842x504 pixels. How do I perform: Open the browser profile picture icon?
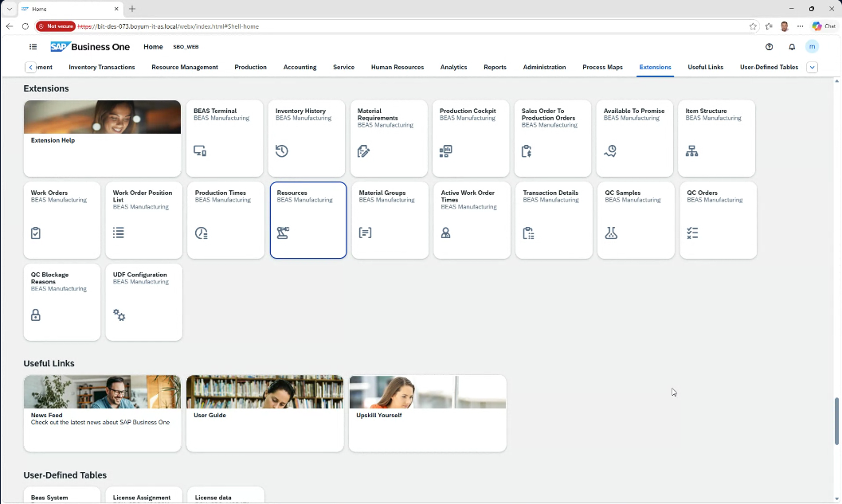coord(785,26)
